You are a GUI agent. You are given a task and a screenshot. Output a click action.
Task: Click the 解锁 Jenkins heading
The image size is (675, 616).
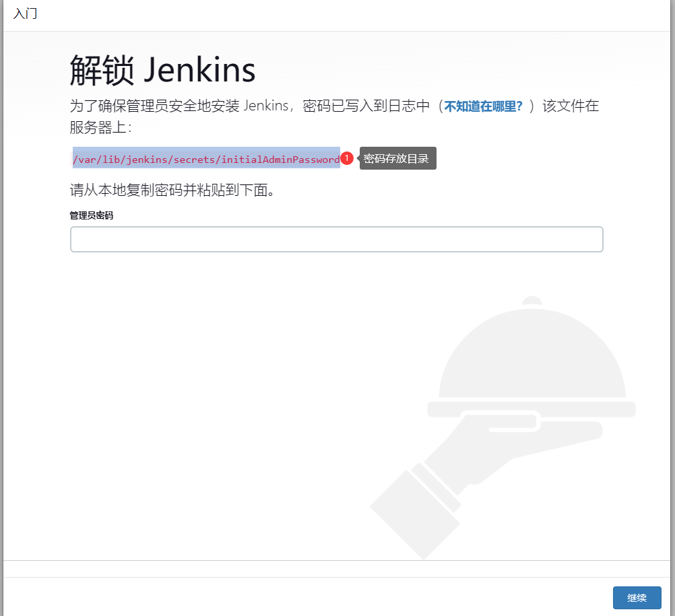[163, 70]
